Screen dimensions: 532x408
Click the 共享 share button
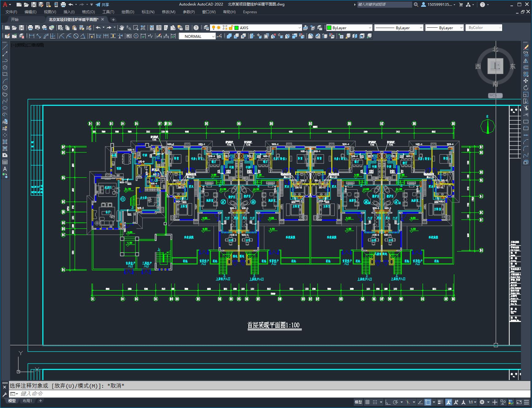click(102, 5)
